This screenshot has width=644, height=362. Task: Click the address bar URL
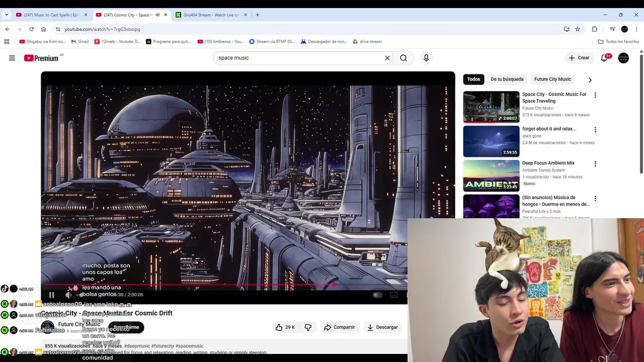tap(102, 29)
